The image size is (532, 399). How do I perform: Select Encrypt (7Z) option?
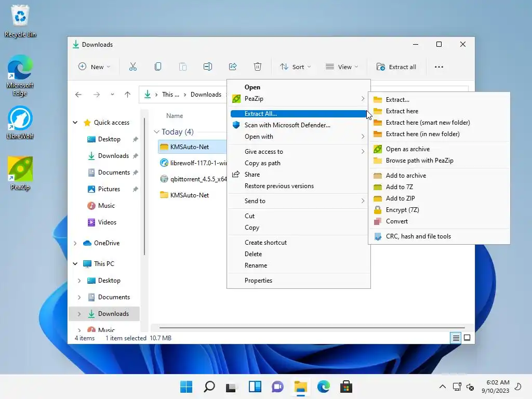439,210
